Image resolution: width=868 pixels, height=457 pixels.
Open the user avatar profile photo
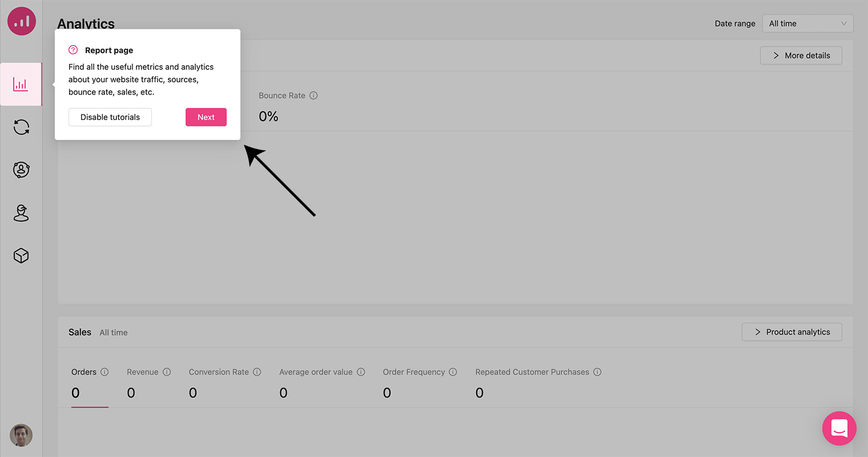21,435
